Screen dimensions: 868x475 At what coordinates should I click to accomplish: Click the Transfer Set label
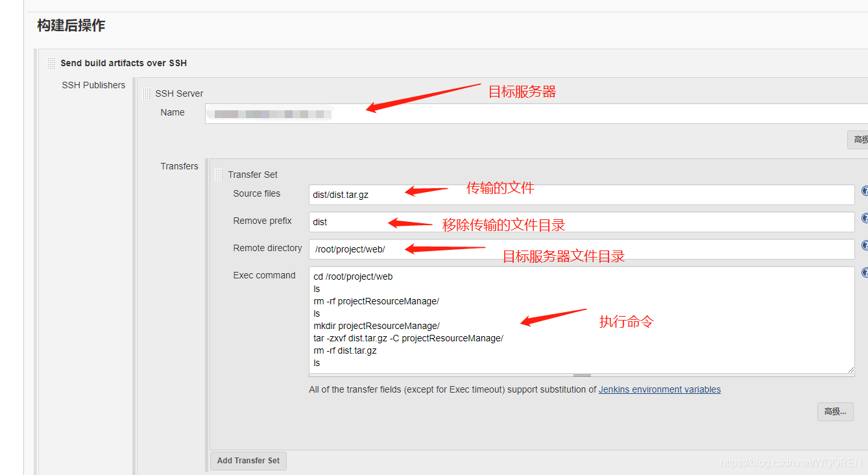(x=252, y=175)
